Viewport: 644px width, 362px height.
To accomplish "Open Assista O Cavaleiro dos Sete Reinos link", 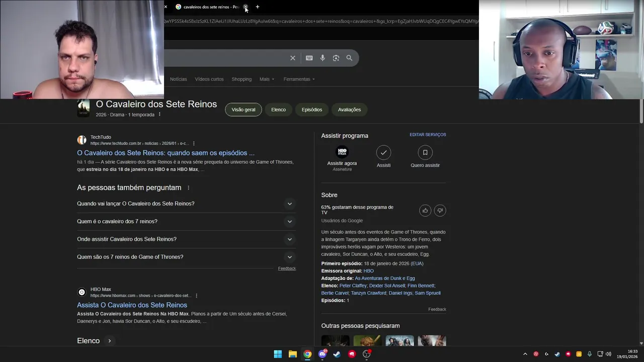I will pyautogui.click(x=132, y=305).
